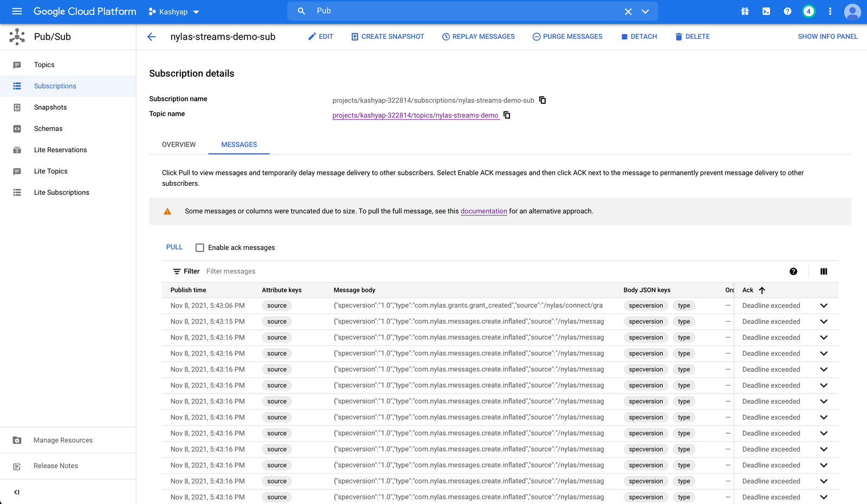The image size is (867, 504).
Task: Open the column display options icon
Action: coord(823,271)
